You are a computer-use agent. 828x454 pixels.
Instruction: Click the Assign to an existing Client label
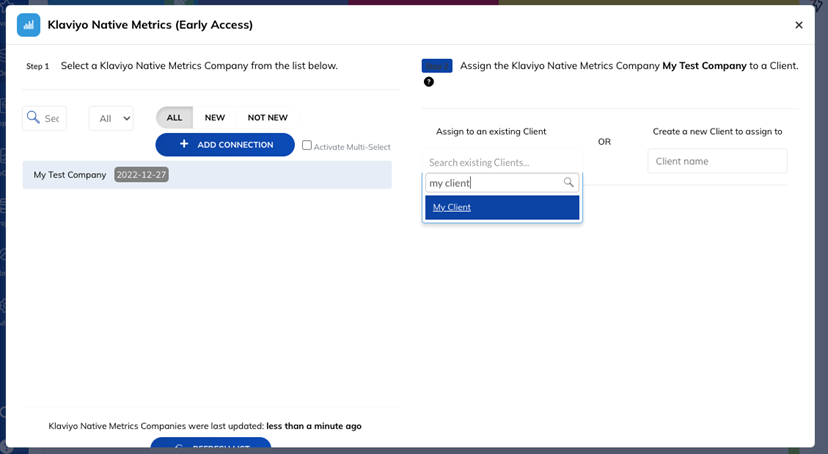(x=491, y=131)
